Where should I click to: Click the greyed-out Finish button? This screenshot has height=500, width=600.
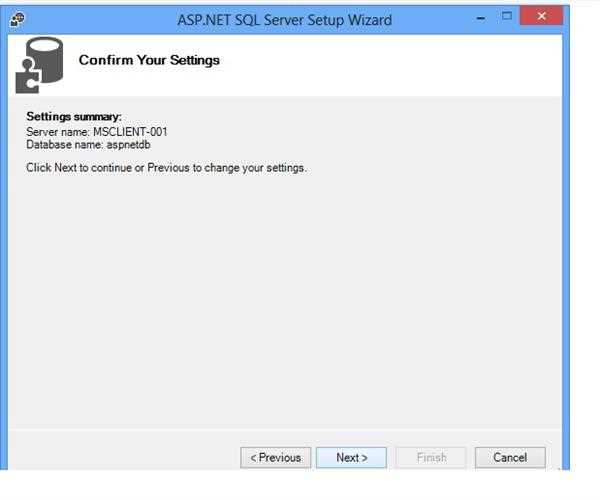431,457
